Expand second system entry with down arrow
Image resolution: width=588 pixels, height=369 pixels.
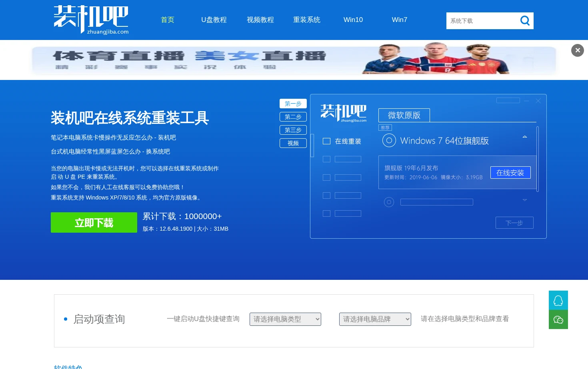pos(525,200)
